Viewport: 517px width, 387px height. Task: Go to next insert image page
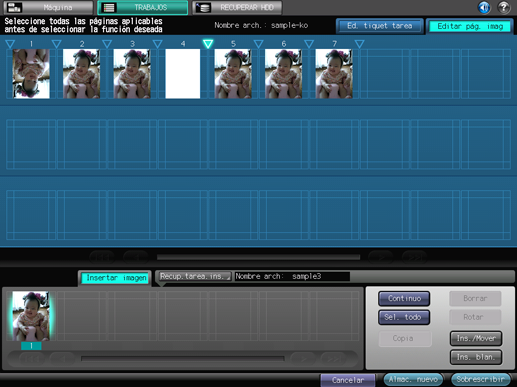(303, 359)
